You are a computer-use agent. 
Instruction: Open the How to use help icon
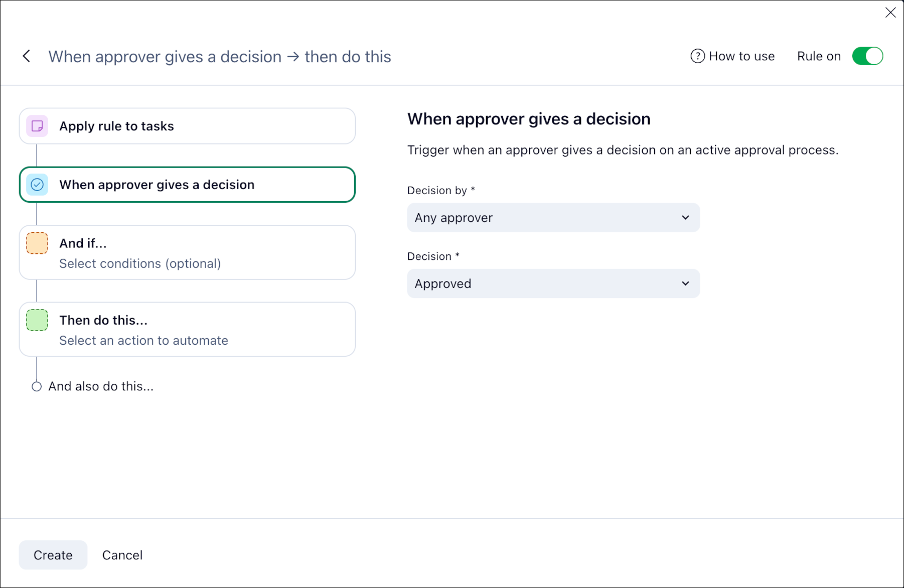point(697,56)
